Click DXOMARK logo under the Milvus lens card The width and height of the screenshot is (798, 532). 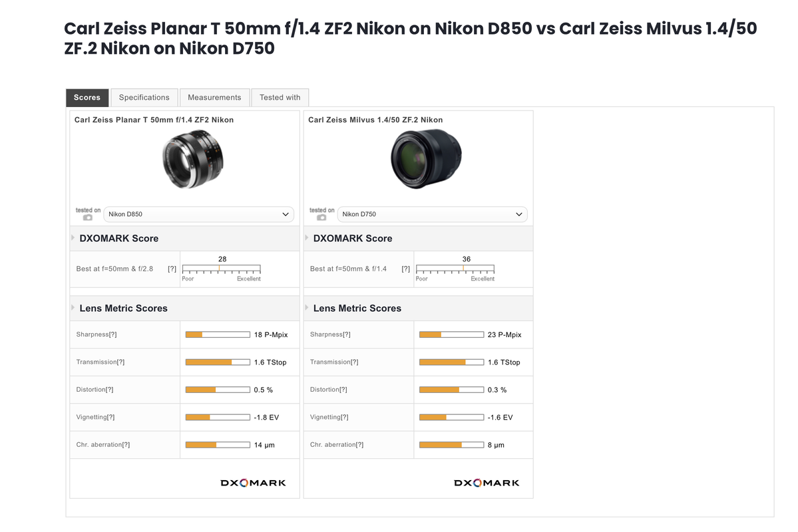(x=487, y=483)
